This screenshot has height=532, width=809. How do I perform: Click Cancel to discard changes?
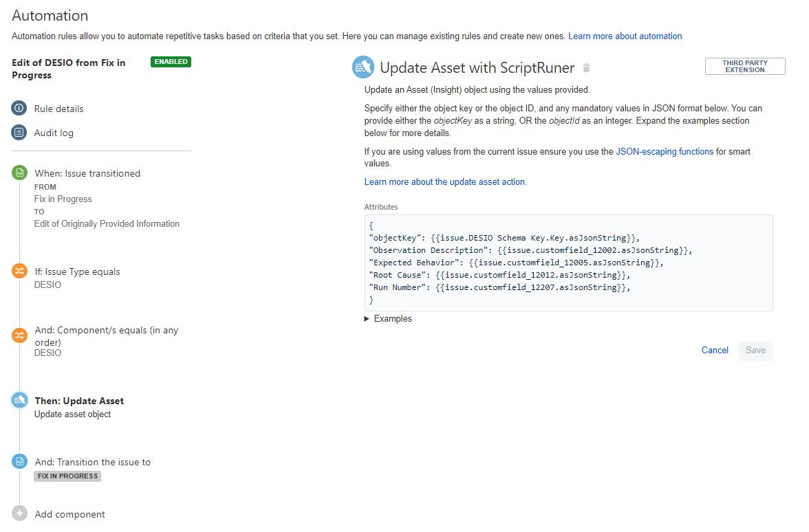click(x=715, y=351)
